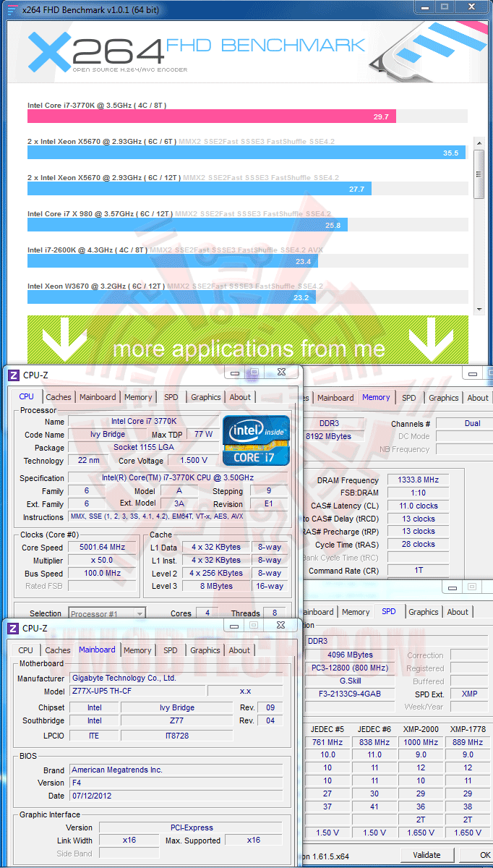This screenshot has height=868, width=493.
Task: Click the 27.7 Xeon X5670 6C/12T result bar
Action: pyautogui.click(x=200, y=189)
